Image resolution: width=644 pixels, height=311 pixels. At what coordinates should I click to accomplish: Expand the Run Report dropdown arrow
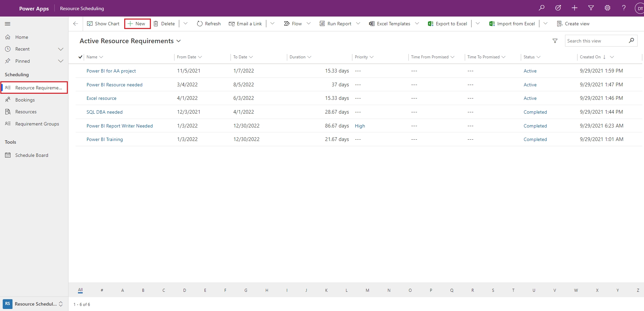point(358,24)
